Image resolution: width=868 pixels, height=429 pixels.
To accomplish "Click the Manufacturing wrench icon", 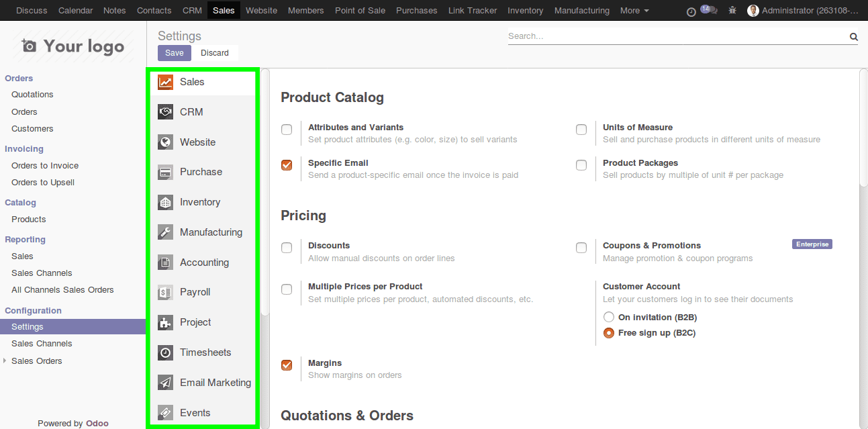I will [x=165, y=232].
